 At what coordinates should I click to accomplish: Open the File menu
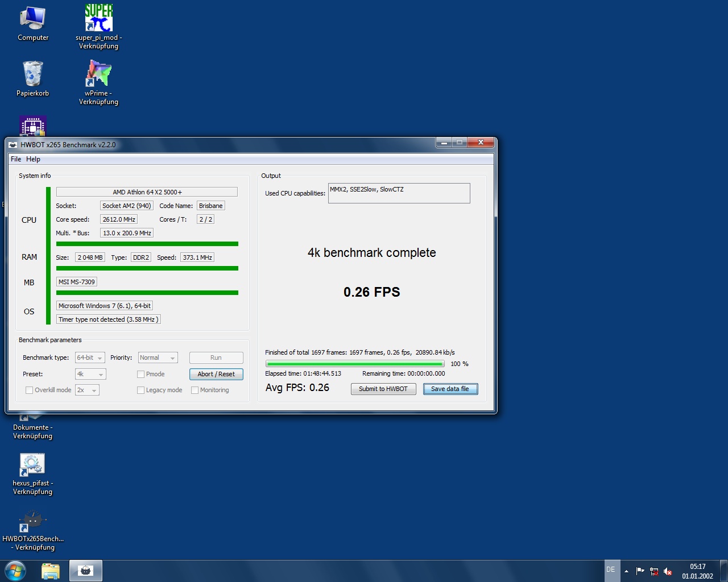(16, 159)
